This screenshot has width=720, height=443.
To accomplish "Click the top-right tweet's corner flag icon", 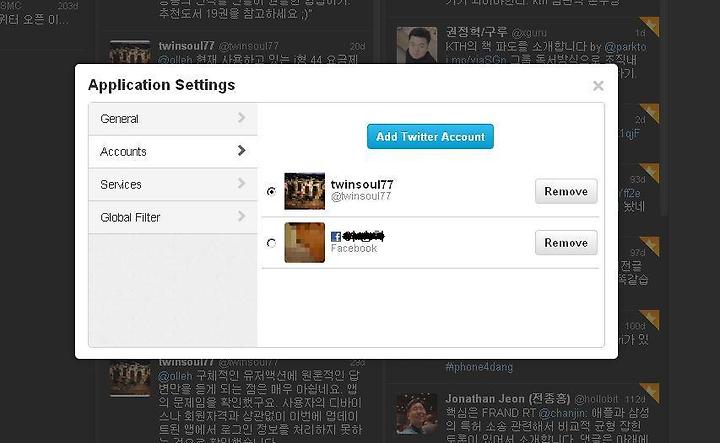I will click(650, 26).
